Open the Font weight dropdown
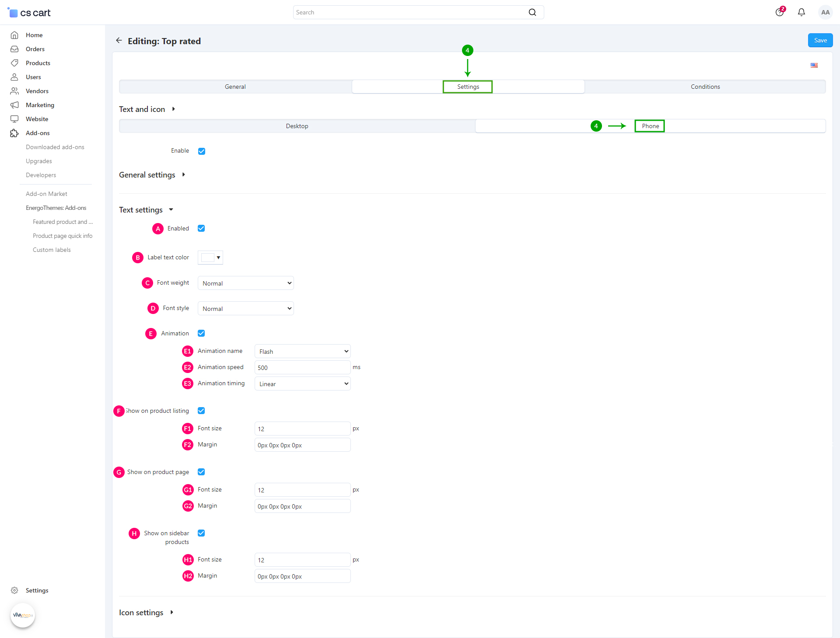 point(245,283)
